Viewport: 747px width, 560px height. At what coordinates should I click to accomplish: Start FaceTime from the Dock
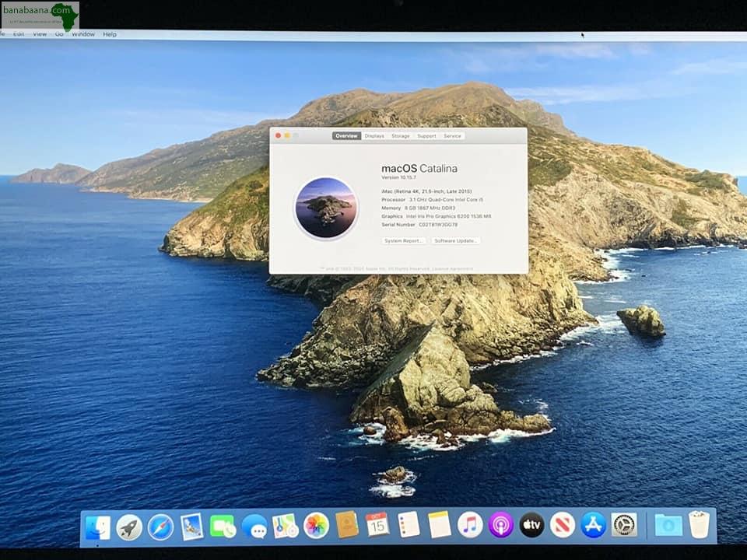[223, 527]
